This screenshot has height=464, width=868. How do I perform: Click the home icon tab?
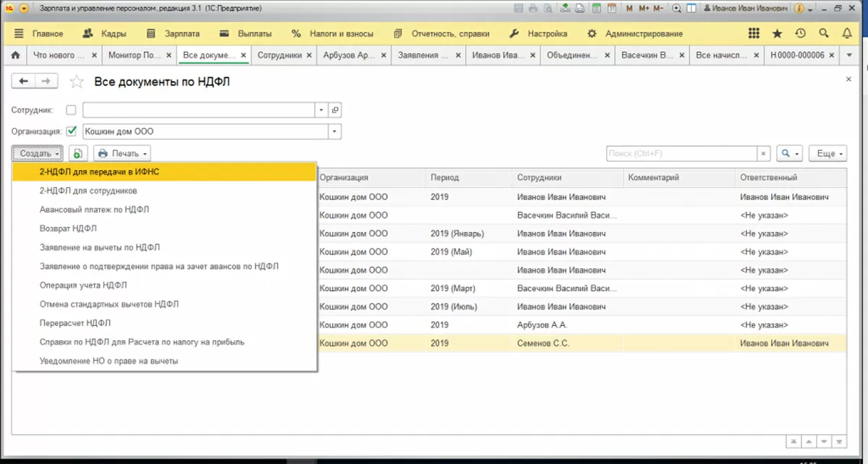(x=16, y=56)
